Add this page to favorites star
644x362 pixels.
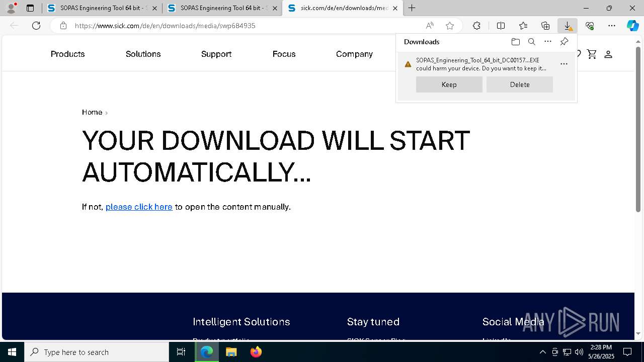450,26
